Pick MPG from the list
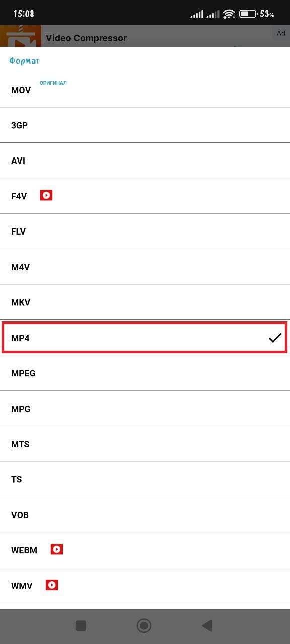 145,409
